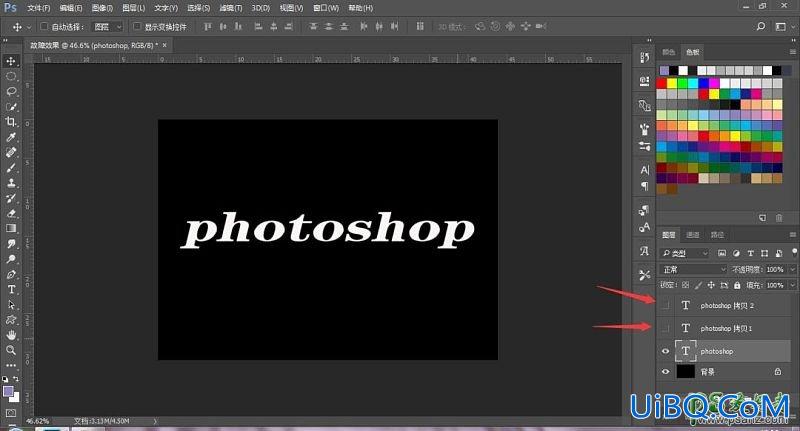The image size is (800, 431).
Task: Select the Pen tool
Action: (11, 274)
